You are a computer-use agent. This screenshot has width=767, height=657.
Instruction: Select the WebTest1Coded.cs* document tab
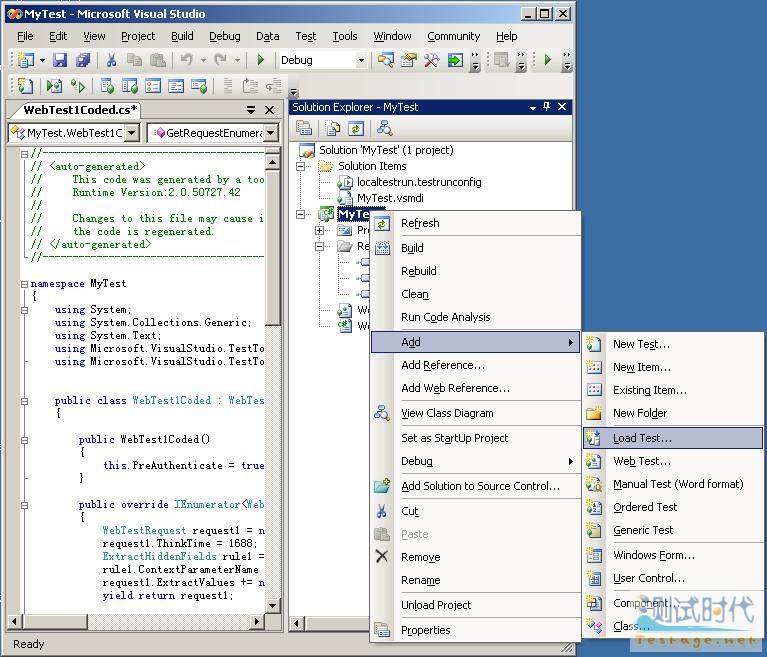tap(80, 110)
